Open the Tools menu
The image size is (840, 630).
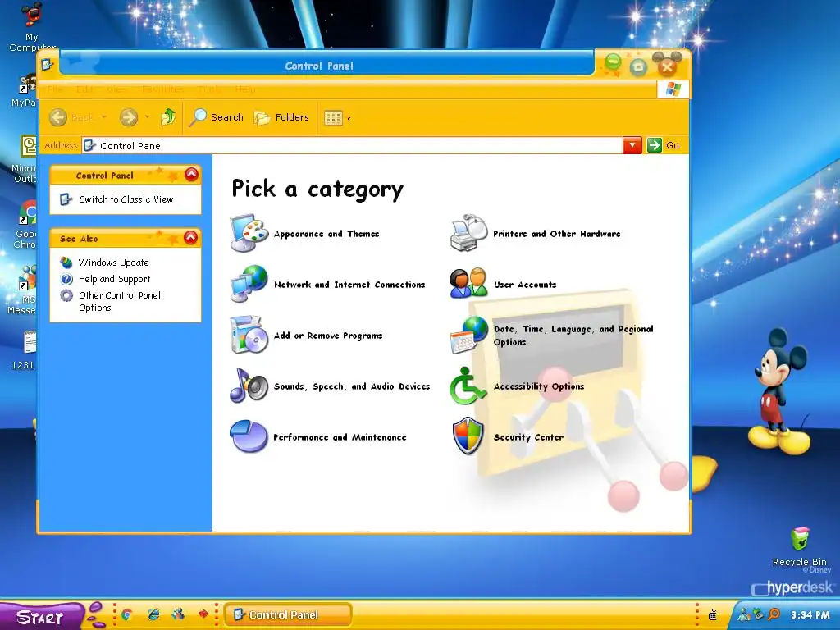click(x=209, y=89)
